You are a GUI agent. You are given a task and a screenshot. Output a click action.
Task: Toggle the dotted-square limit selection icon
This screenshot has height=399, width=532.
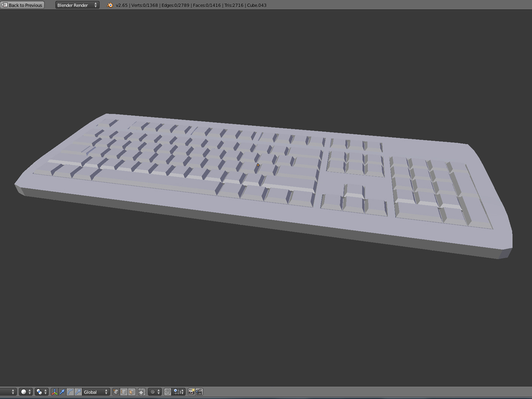[x=142, y=392]
